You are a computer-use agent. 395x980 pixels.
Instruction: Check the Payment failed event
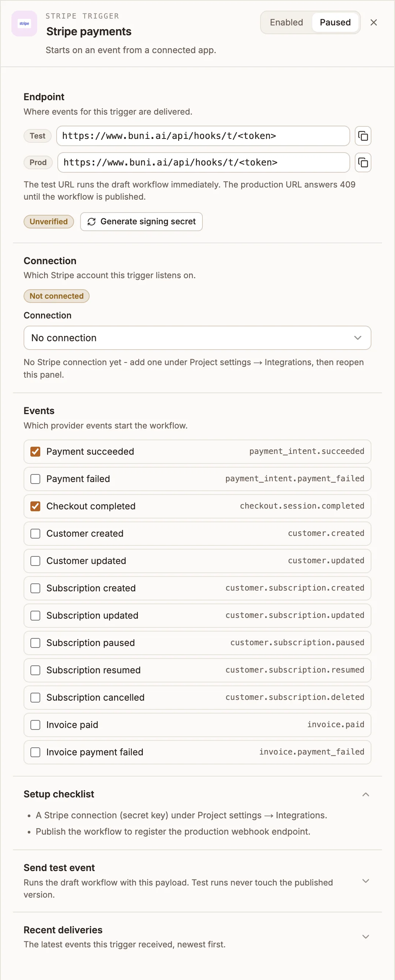click(x=35, y=479)
